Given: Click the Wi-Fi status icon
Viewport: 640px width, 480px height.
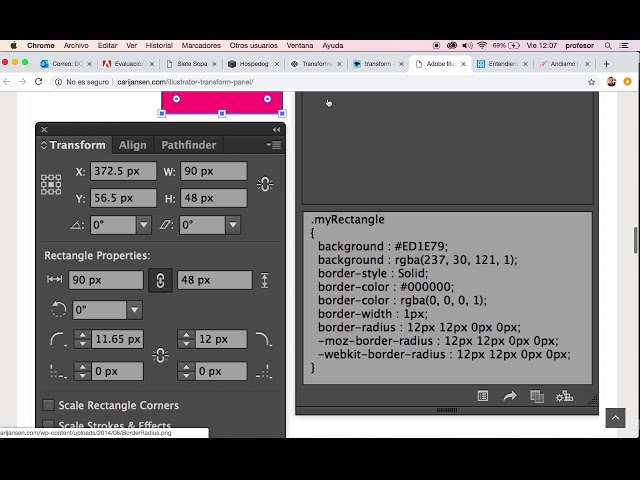Looking at the screenshot, I should click(482, 45).
